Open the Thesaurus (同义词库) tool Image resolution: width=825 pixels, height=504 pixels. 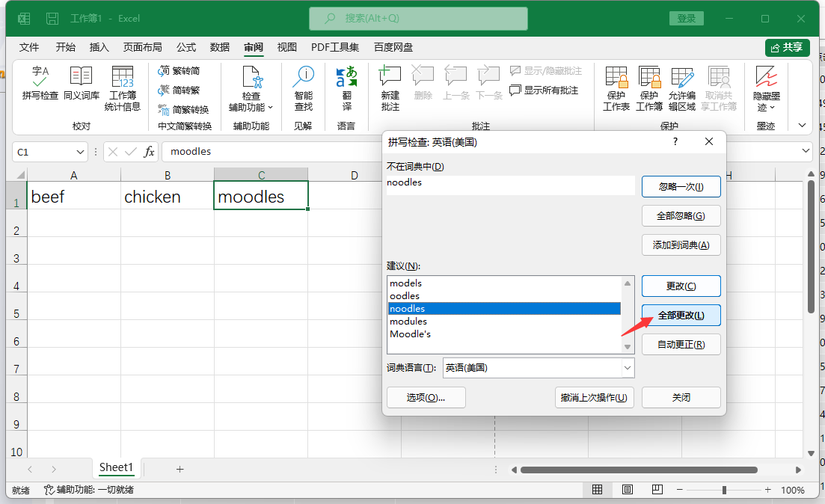[81, 83]
